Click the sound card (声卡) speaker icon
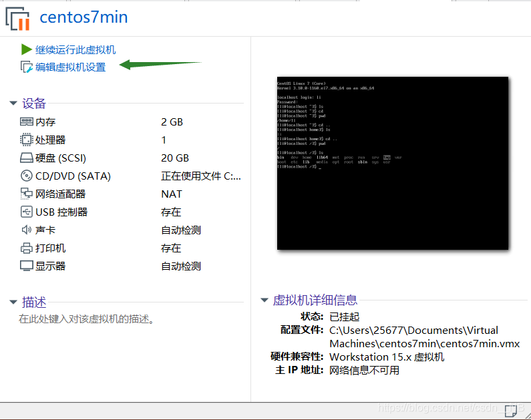The width and height of the screenshot is (531, 420). coord(27,230)
